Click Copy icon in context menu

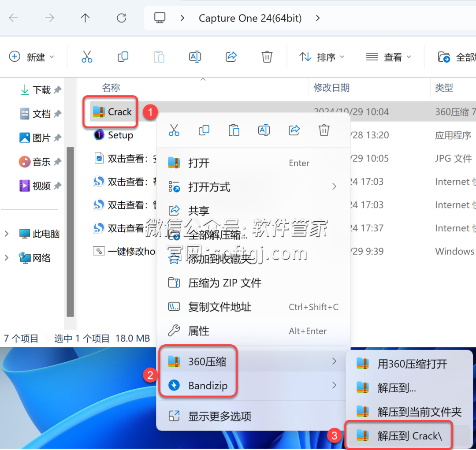pyautogui.click(x=204, y=130)
